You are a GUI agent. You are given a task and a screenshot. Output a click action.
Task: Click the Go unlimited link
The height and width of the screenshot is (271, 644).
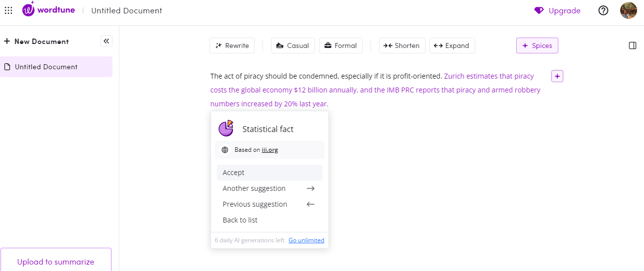pos(306,240)
